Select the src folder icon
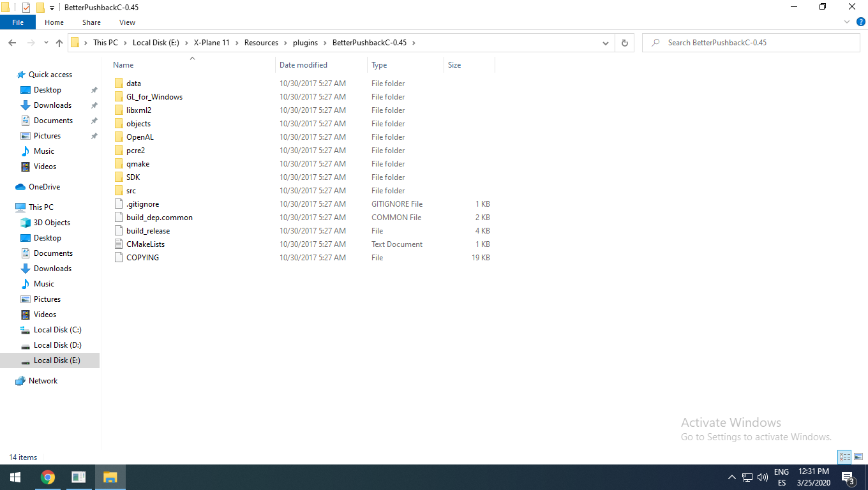 (118, 191)
